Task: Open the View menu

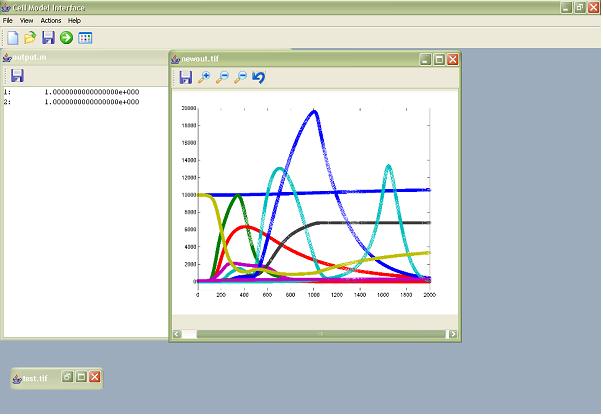Action: coord(26,20)
